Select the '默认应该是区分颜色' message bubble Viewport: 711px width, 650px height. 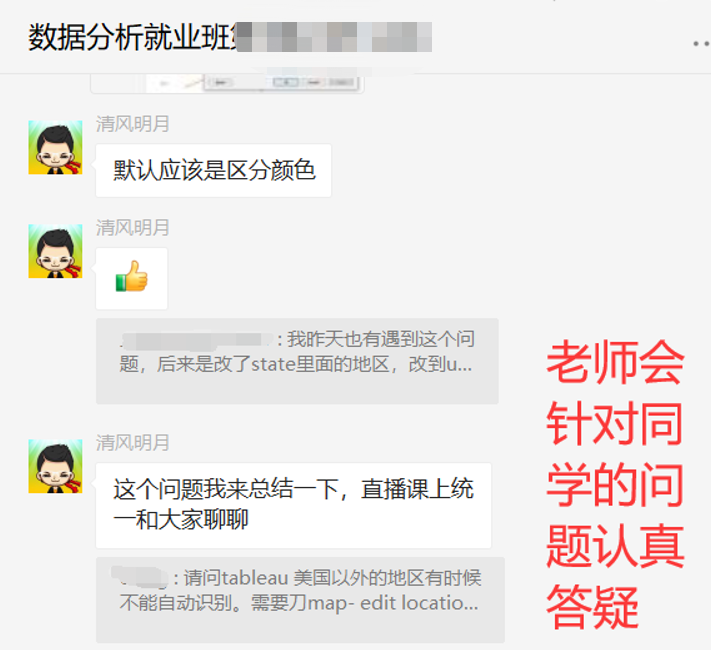214,171
